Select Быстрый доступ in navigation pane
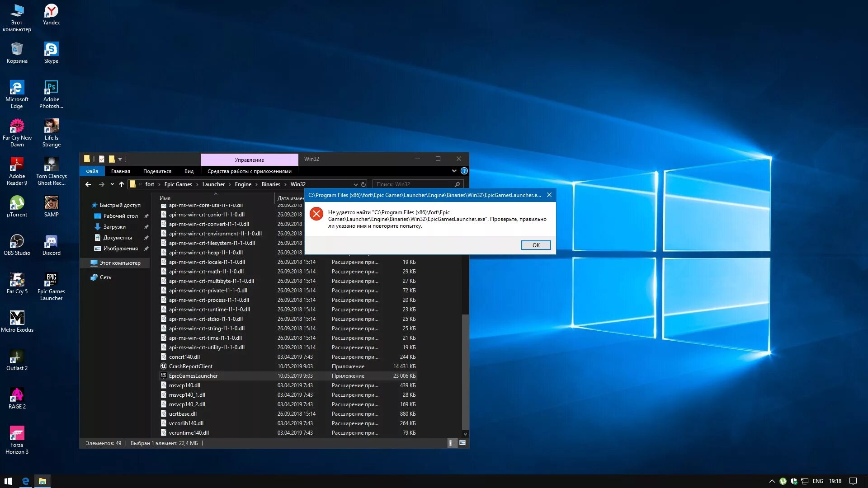This screenshot has height=488, width=868. (116, 205)
